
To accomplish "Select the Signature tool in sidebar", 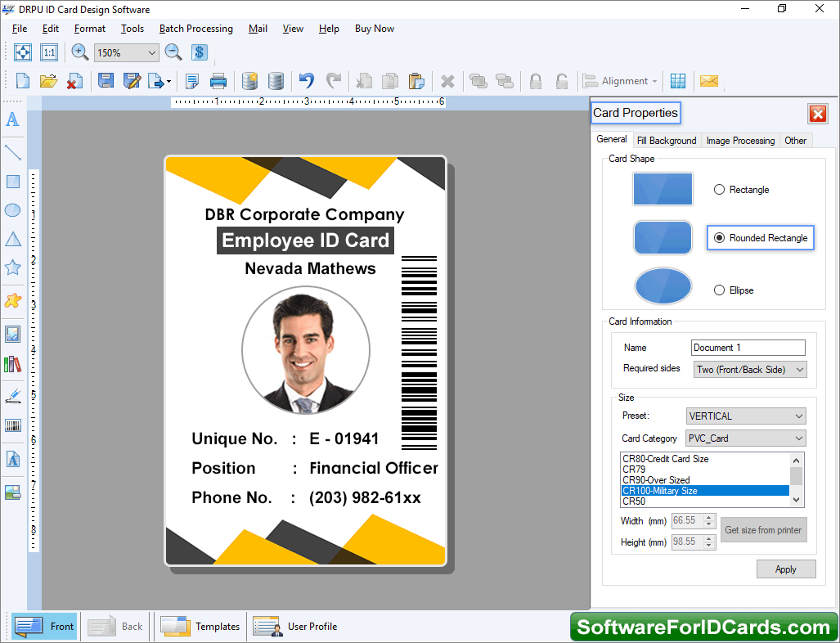I will [13, 397].
